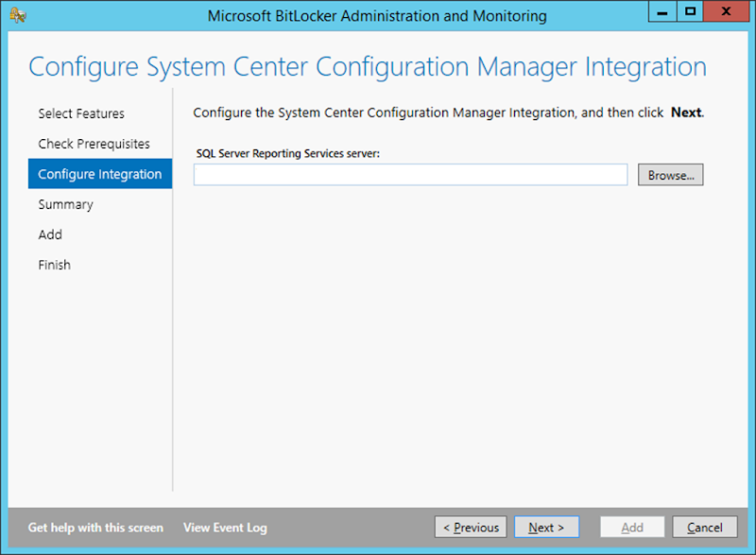Select the Add step in the sidebar
Image resolution: width=756 pixels, height=555 pixels.
point(50,234)
